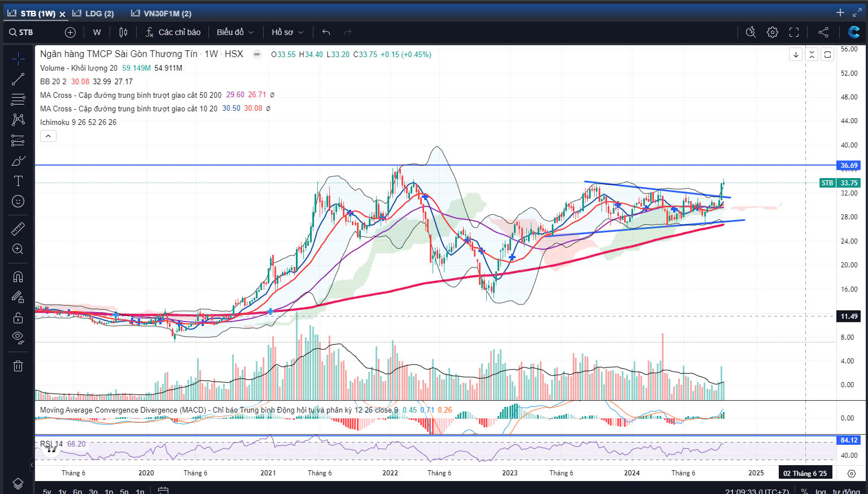Click the 84.12 RSI axis label

pyautogui.click(x=849, y=440)
